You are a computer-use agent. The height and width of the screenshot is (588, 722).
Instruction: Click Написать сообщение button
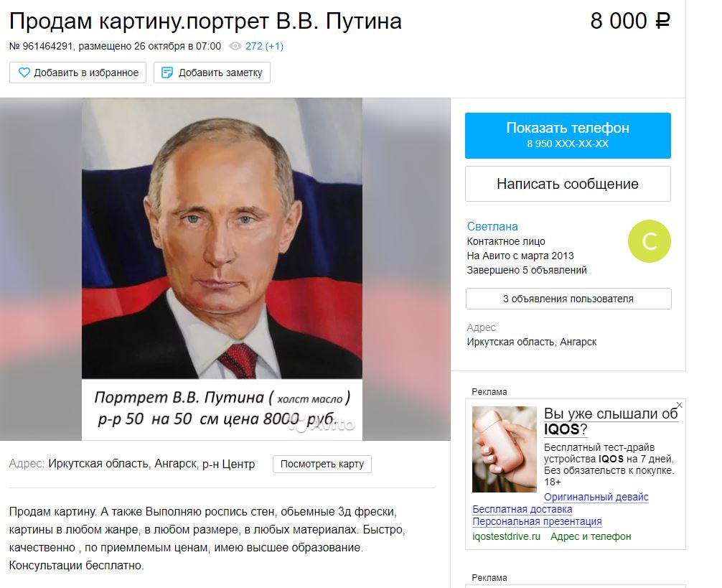point(568,184)
